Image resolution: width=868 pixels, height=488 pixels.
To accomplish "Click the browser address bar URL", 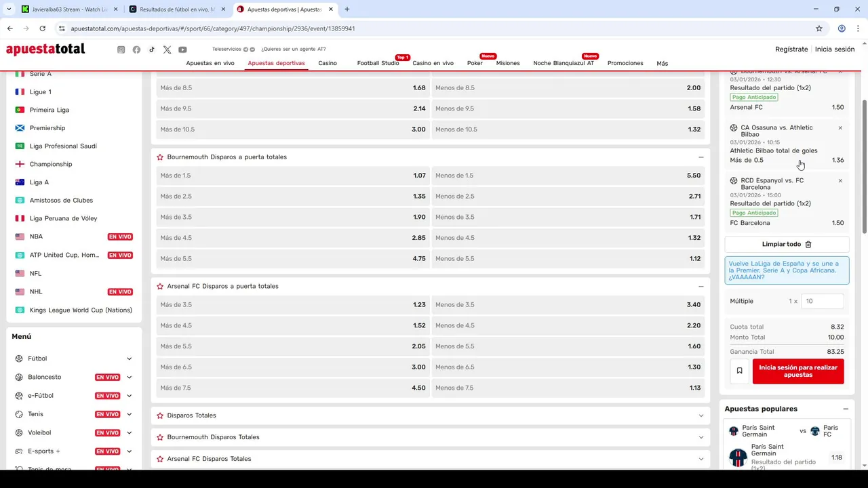I will [x=213, y=28].
